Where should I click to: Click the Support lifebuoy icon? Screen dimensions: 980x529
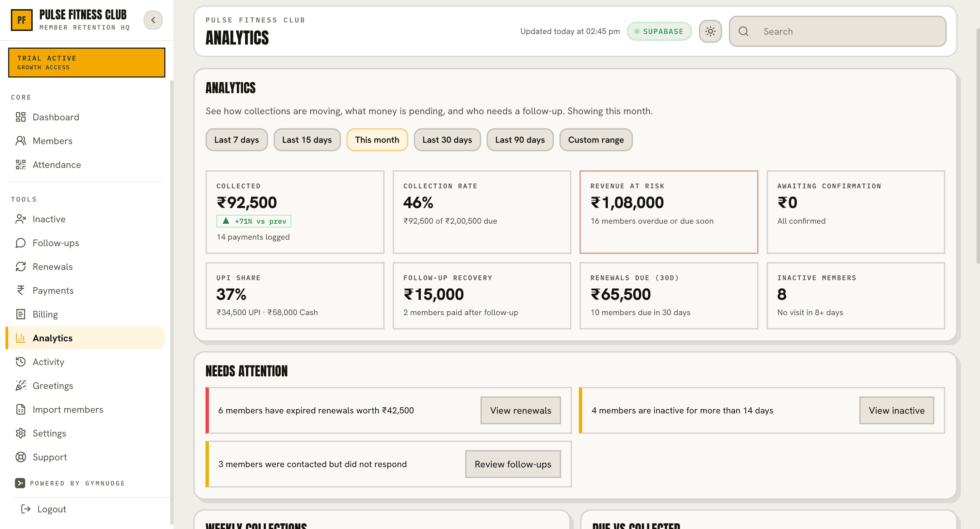coord(20,457)
